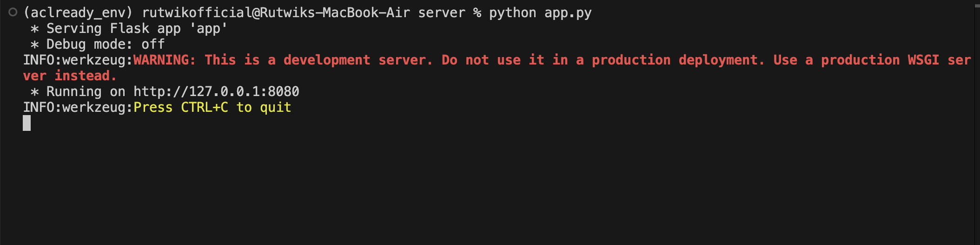Click the rutwikofficial@Rutwiks-MacBook-Air host text
The width and height of the screenshot is (980, 245).
tap(276, 13)
